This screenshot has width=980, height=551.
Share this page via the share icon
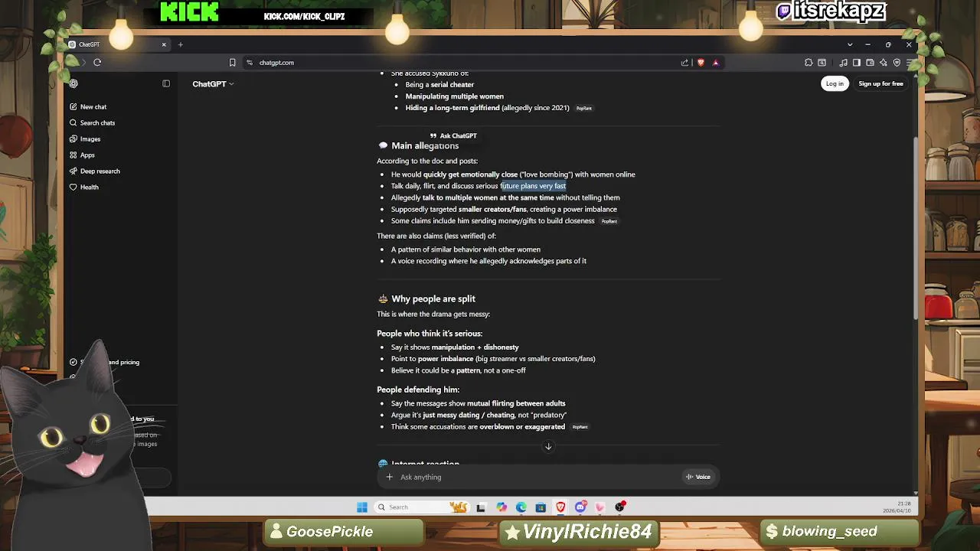(684, 63)
